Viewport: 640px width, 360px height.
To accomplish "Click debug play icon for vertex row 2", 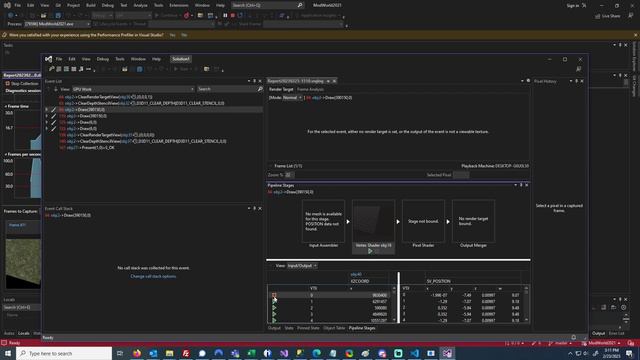I will click(x=274, y=308).
